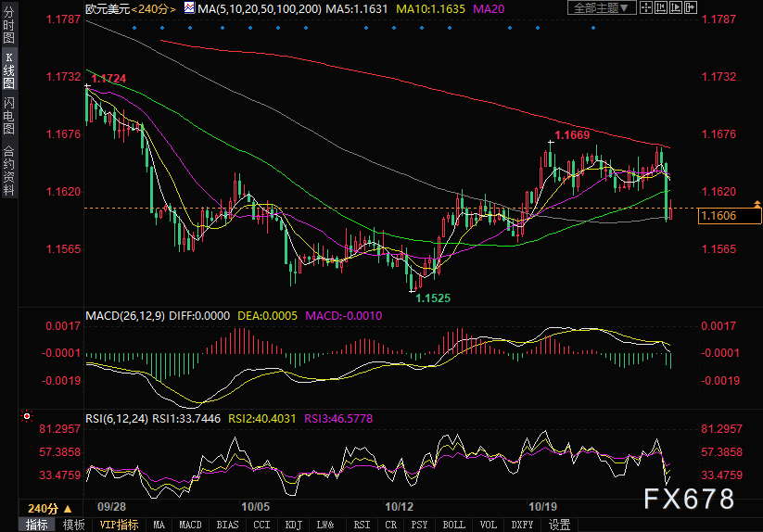Open the 设置 settings button
This screenshot has height=532, width=763.
(560, 525)
